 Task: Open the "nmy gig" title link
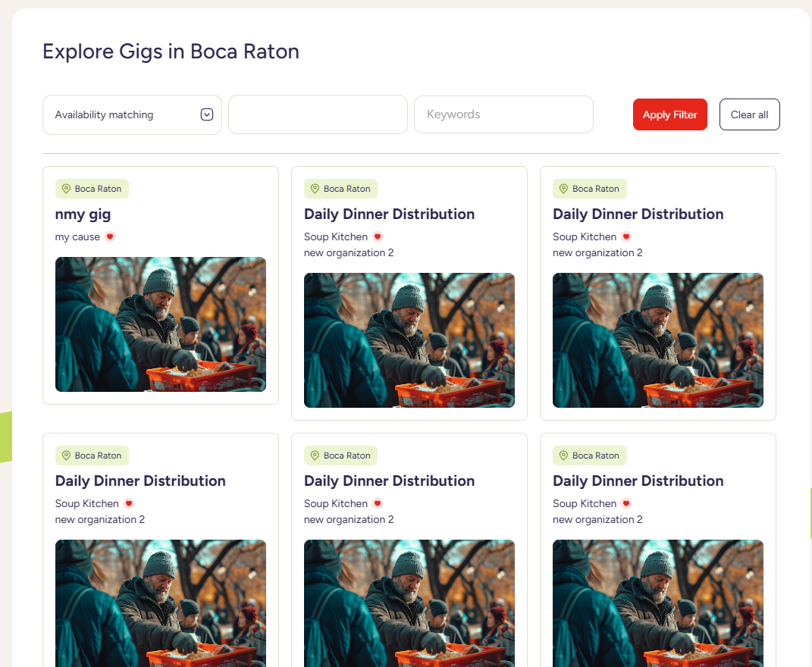coord(83,215)
